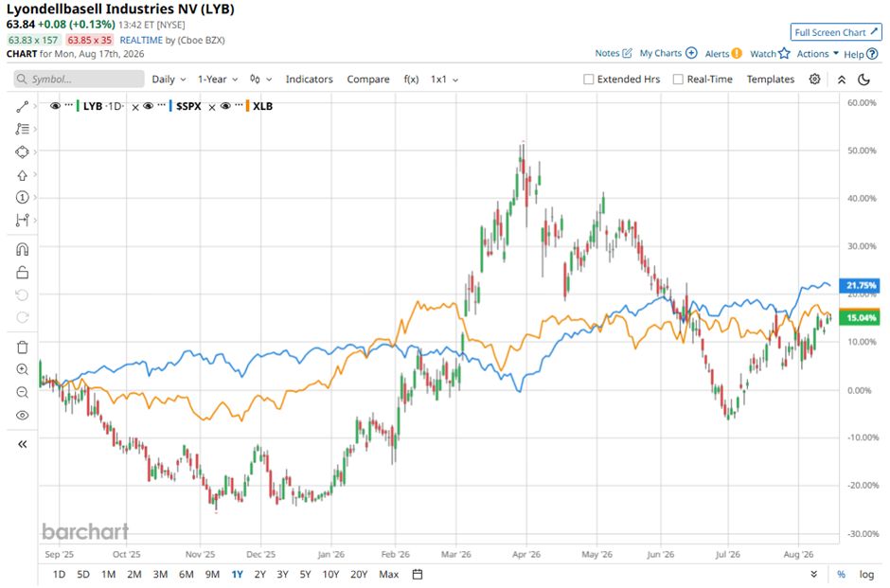Zoom out using the magnifier minus
890x588 pixels.
[x=22, y=392]
